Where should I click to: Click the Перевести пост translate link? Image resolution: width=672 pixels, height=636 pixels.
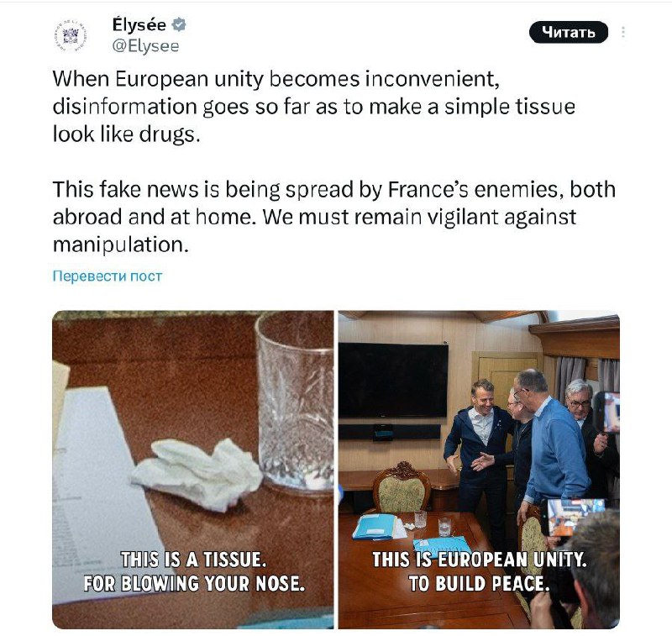108,276
